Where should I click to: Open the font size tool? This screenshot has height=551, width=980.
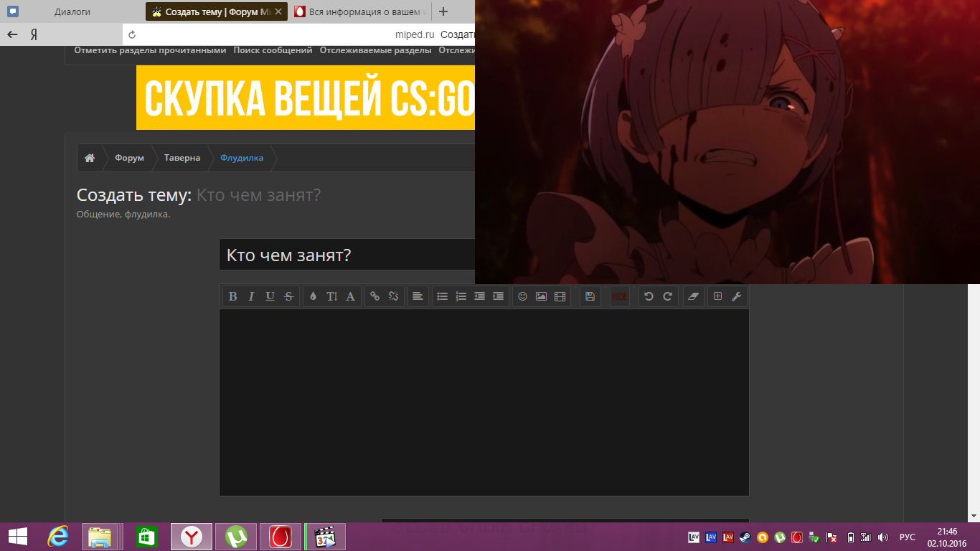click(x=331, y=296)
